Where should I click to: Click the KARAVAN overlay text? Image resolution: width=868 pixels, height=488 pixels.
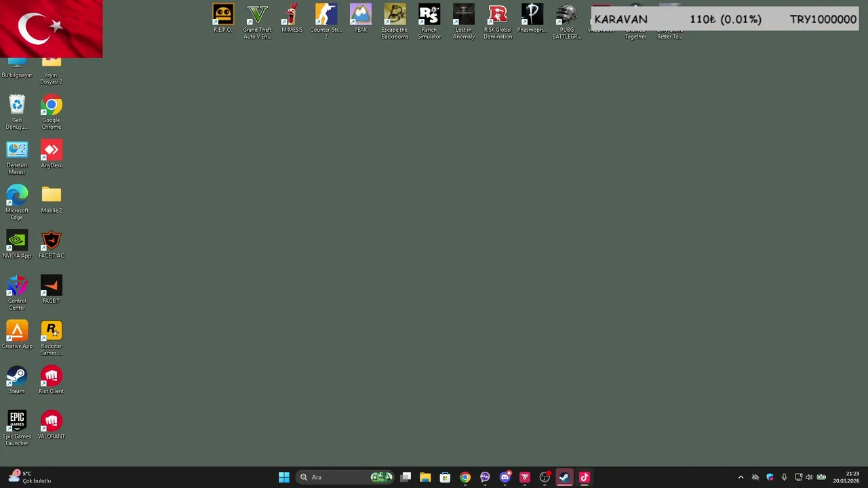coord(620,20)
